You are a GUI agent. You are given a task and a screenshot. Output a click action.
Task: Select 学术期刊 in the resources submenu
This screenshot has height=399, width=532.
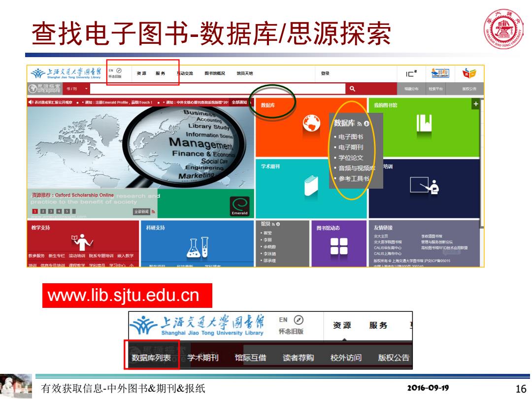tap(203, 358)
